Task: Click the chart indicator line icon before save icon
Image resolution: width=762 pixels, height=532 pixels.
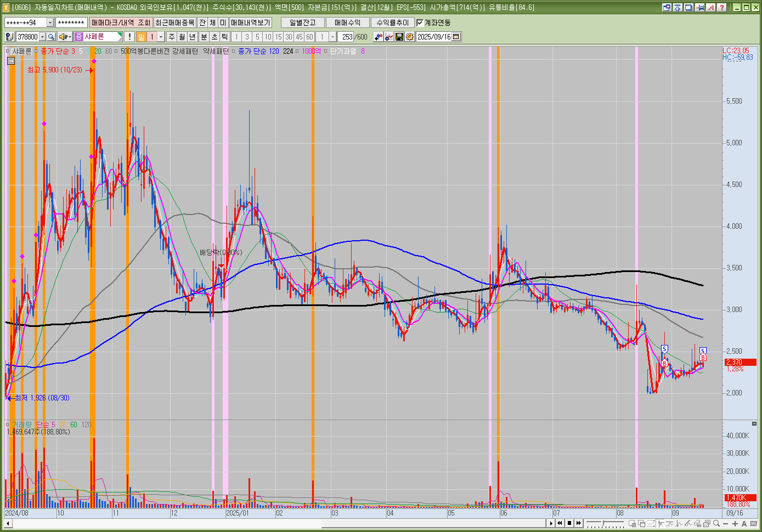Action: (389, 37)
